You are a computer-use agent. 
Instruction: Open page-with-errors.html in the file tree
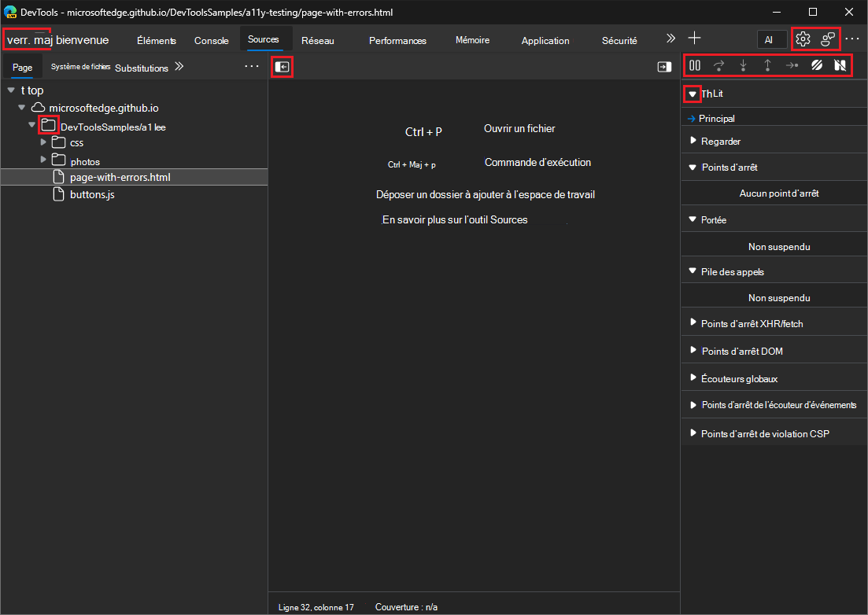(120, 177)
